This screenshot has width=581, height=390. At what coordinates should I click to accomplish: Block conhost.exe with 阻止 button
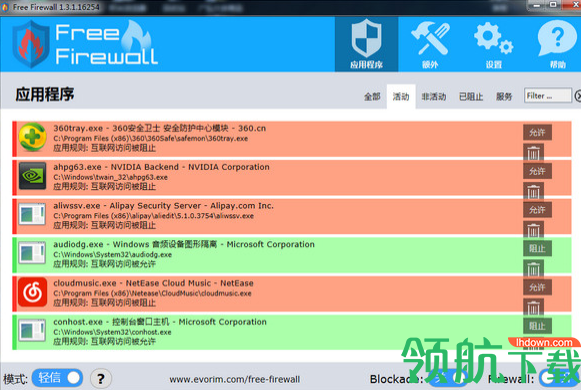(537, 326)
